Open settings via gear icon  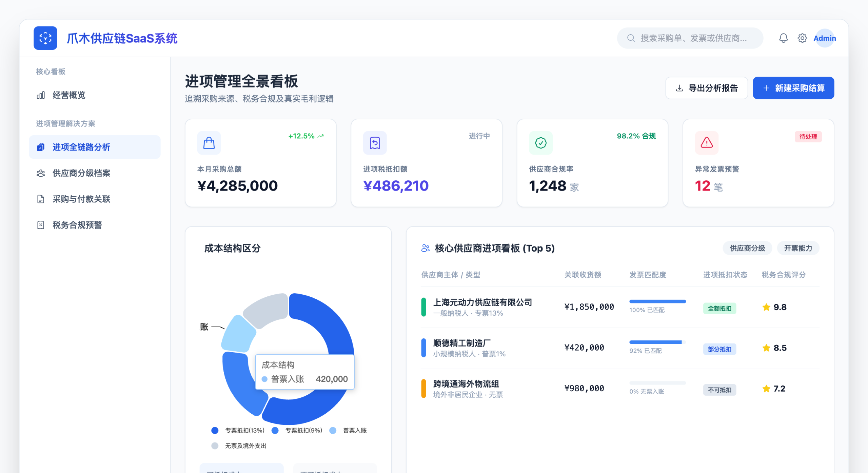pyautogui.click(x=802, y=38)
